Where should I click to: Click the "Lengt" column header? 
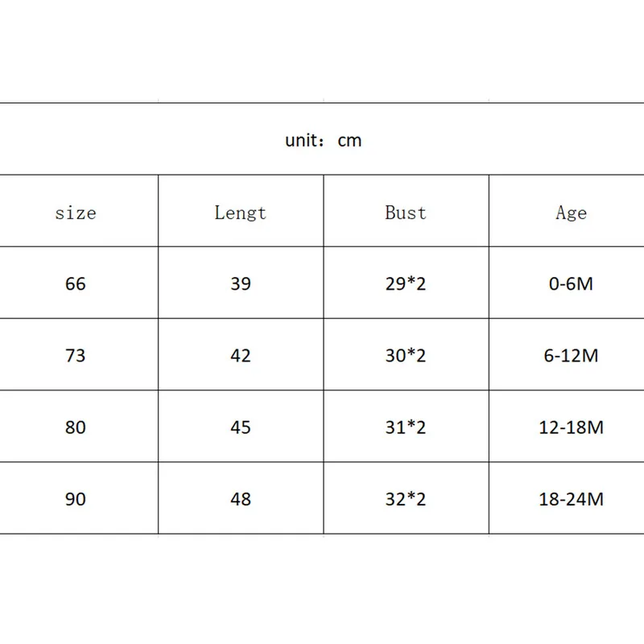240,213
